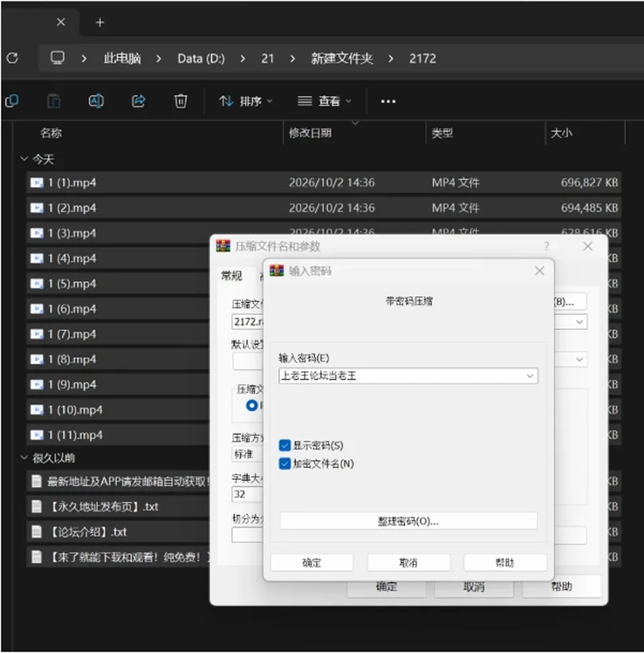Click the copy icon in toolbar
This screenshot has width=644, height=653.
(12, 101)
